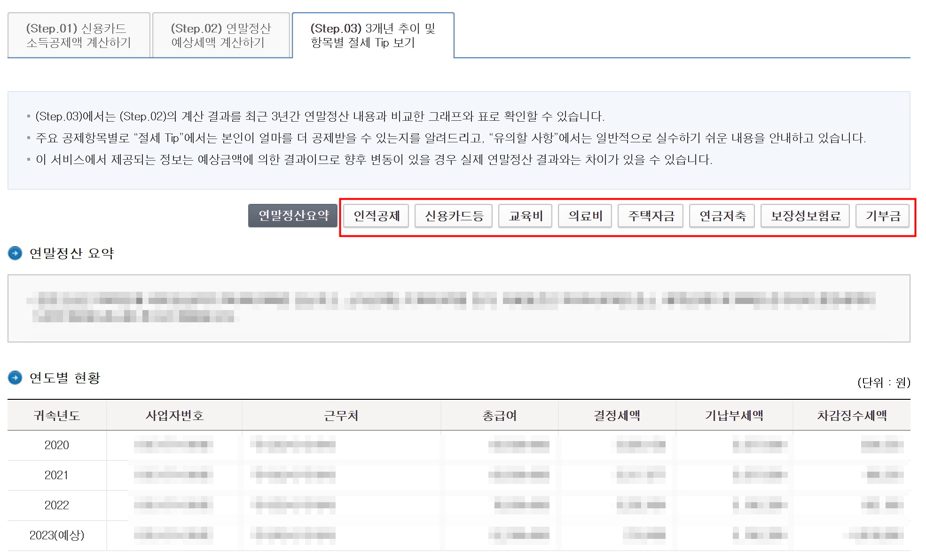Click arrow icon beside 연도별 현황 heading
The height and width of the screenshot is (560, 926).
pos(15,378)
